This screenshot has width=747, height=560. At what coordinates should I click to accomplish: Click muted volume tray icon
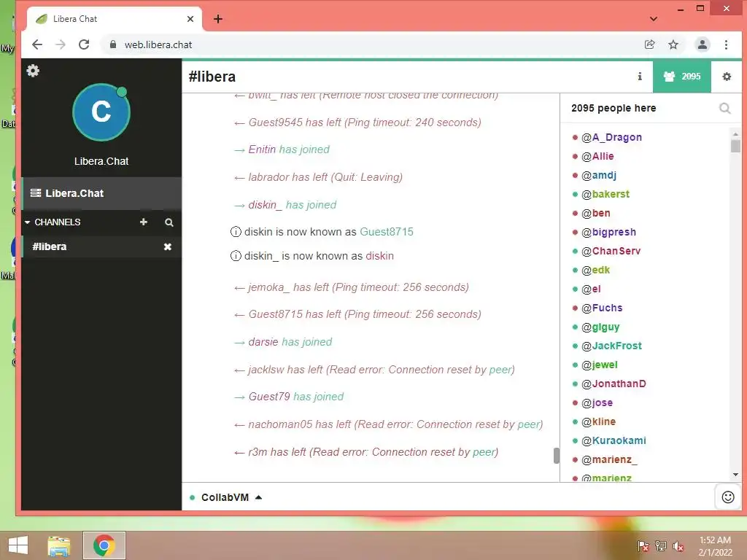[x=678, y=546]
